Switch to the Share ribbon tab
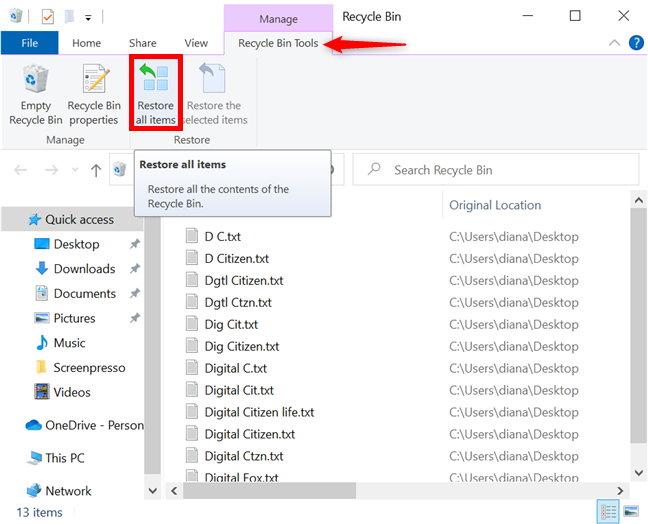 point(143,43)
